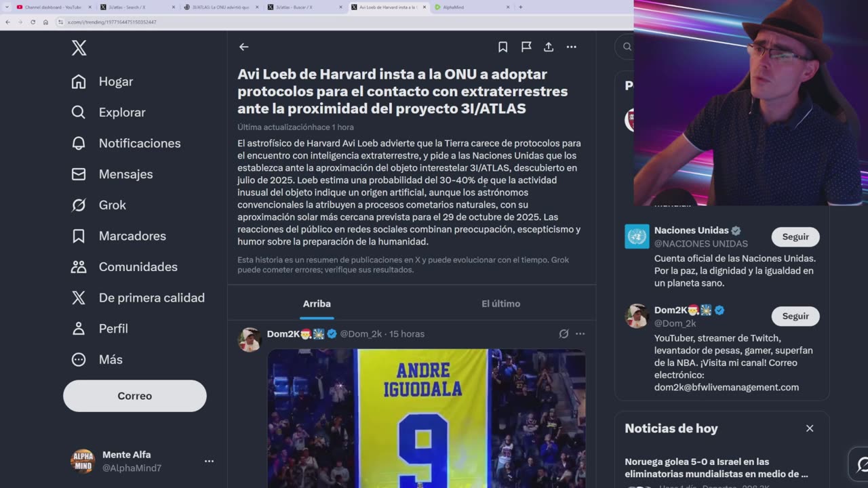Reload the page with the refresh icon
868x488 pixels.
pyautogui.click(x=33, y=22)
